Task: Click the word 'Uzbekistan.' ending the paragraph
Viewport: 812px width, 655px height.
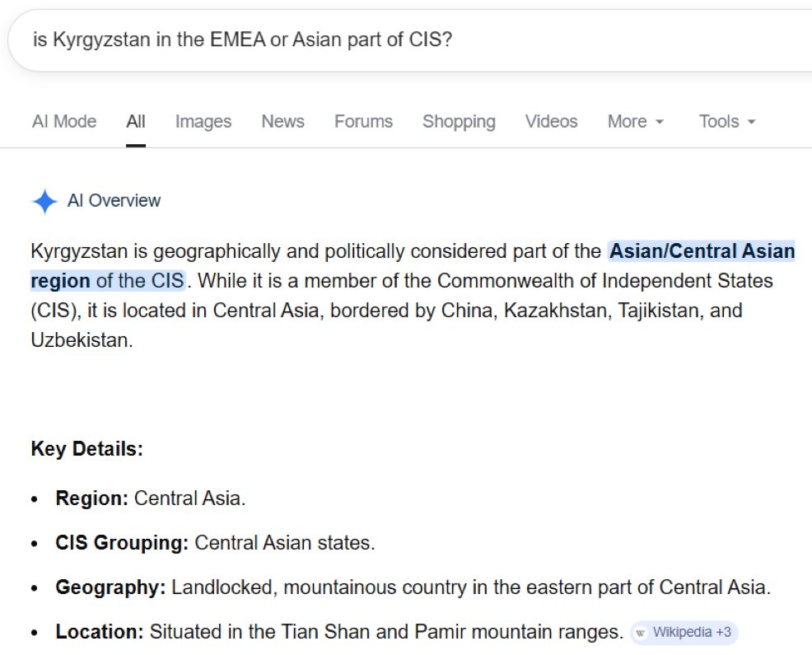Action: pos(82,340)
